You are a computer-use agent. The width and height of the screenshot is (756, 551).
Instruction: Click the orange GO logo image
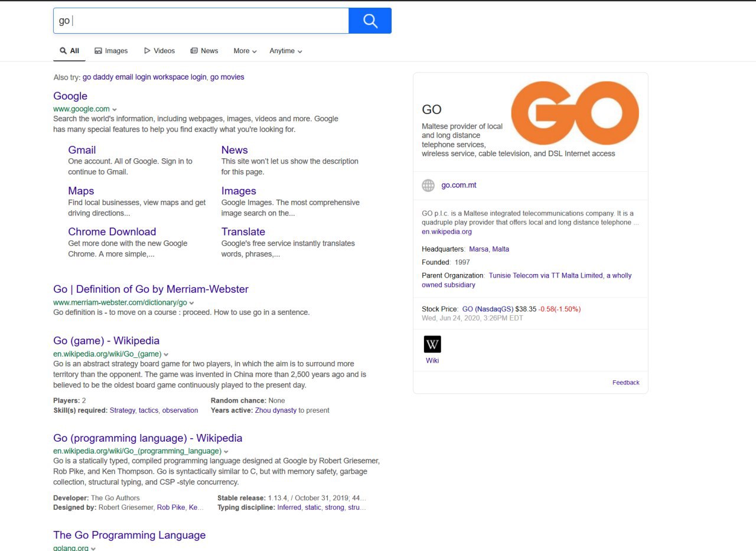pos(575,113)
